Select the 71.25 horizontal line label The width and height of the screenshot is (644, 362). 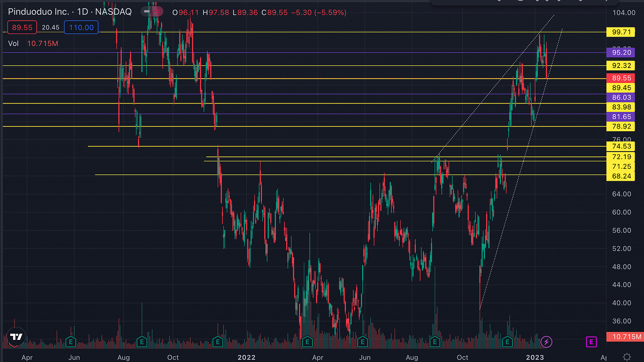(621, 167)
